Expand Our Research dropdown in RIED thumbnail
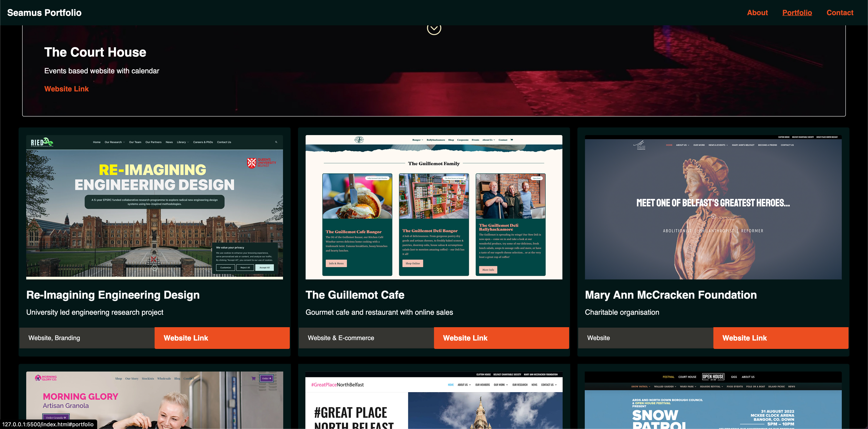The height and width of the screenshot is (429, 868). coord(115,142)
